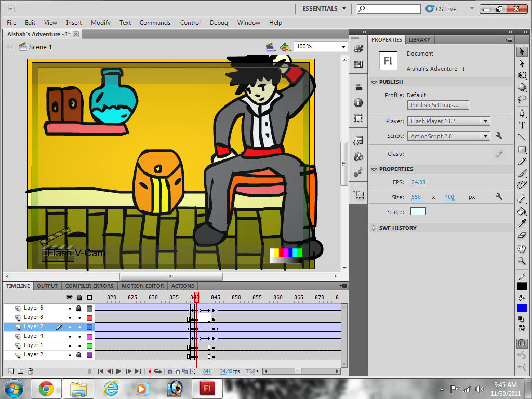Go to the first frame
Screen dimensions: 532x399
100,371
